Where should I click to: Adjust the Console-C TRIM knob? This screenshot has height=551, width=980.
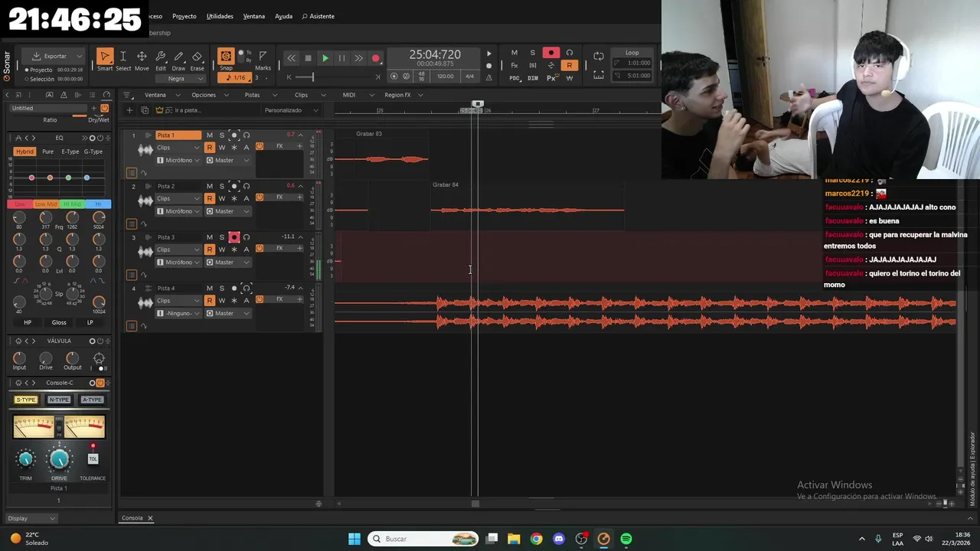[25, 459]
